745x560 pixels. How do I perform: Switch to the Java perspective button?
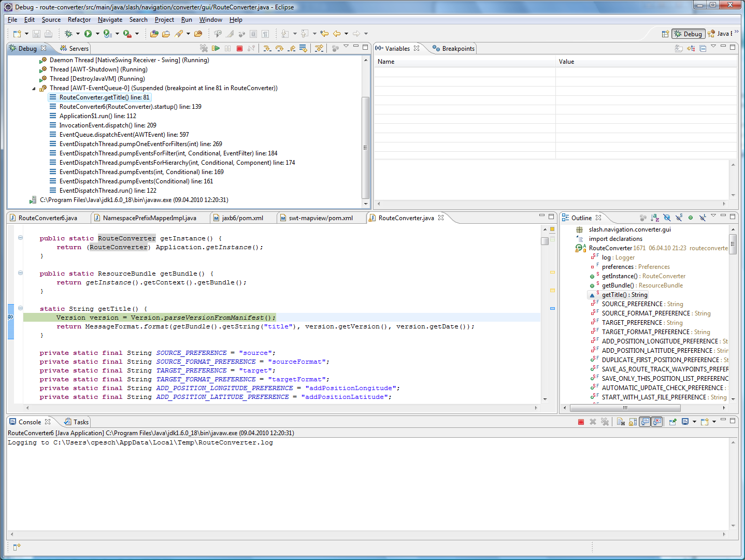point(720,34)
